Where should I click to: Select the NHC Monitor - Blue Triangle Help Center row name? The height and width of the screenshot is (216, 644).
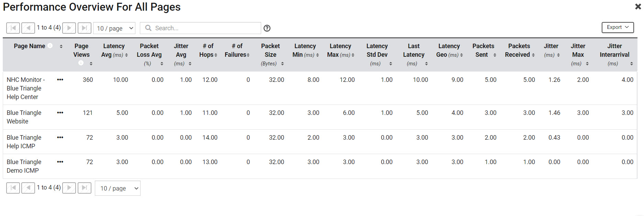coord(26,88)
